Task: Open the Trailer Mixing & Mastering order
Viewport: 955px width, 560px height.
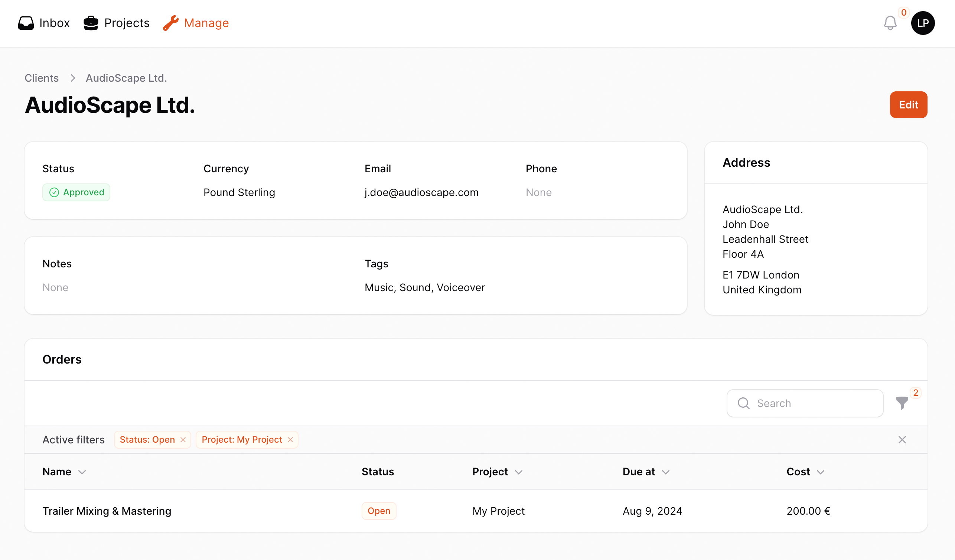Action: (107, 511)
